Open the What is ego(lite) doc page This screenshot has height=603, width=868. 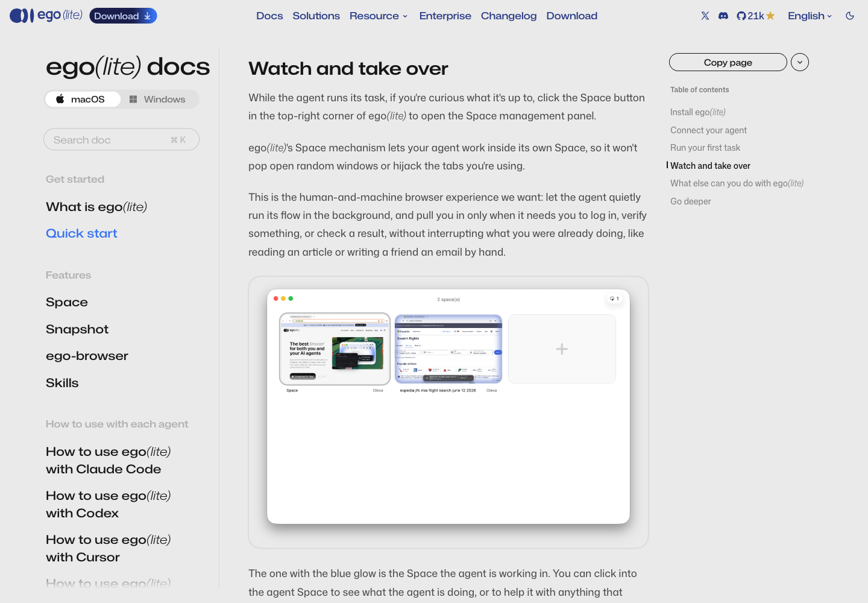(x=96, y=207)
